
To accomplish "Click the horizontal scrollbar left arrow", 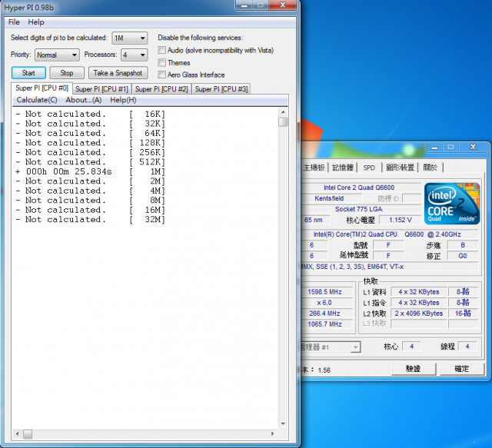I will click(x=17, y=434).
